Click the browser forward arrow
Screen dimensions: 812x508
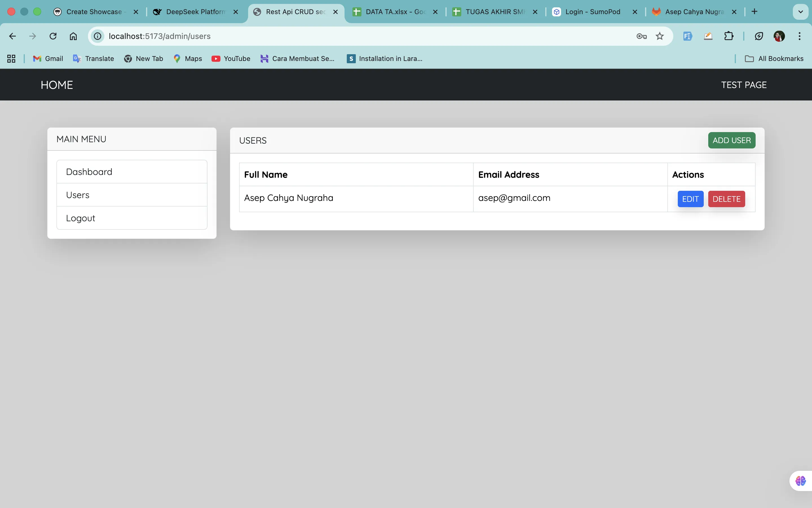pos(32,36)
